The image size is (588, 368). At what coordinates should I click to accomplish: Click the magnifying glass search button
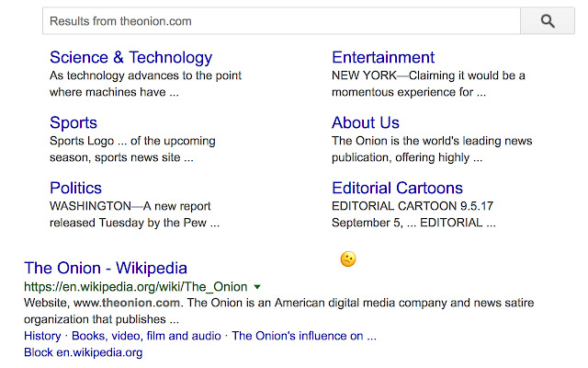[548, 20]
